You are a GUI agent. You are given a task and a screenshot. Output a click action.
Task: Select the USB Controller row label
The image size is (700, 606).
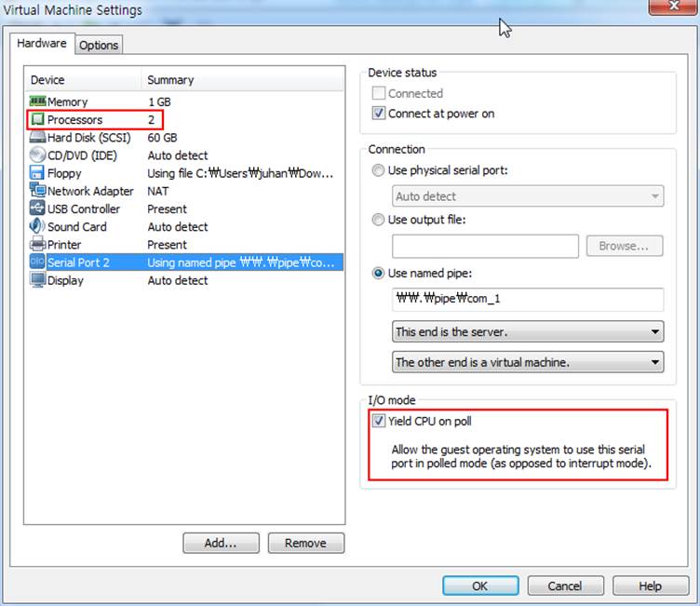(x=84, y=209)
